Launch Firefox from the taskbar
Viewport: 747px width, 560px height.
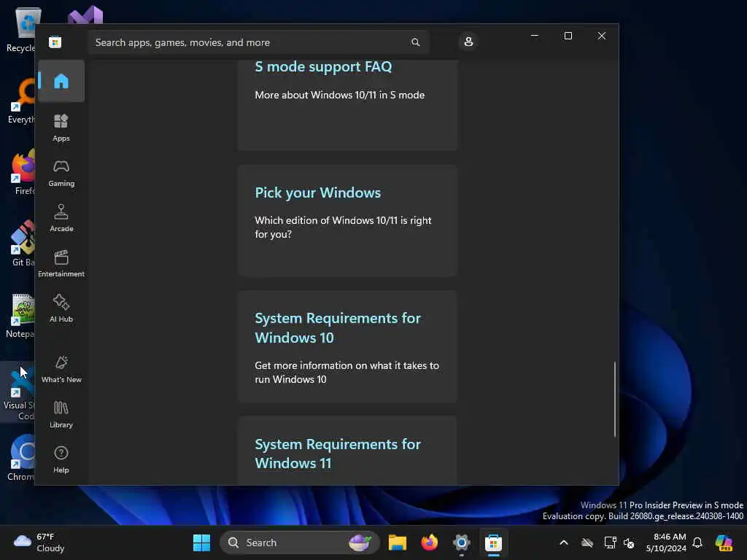coord(429,542)
